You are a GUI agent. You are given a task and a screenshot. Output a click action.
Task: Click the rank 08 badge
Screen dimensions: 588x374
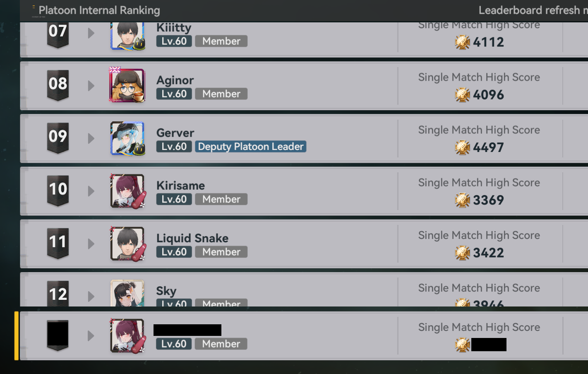[58, 85]
